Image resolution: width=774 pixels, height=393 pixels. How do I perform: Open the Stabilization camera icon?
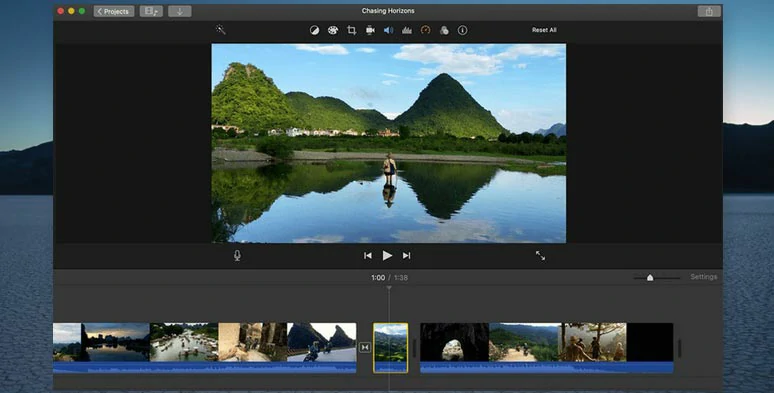coord(370,30)
